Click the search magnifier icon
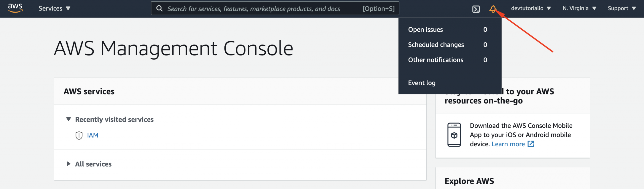The width and height of the screenshot is (644, 189). coord(159,9)
